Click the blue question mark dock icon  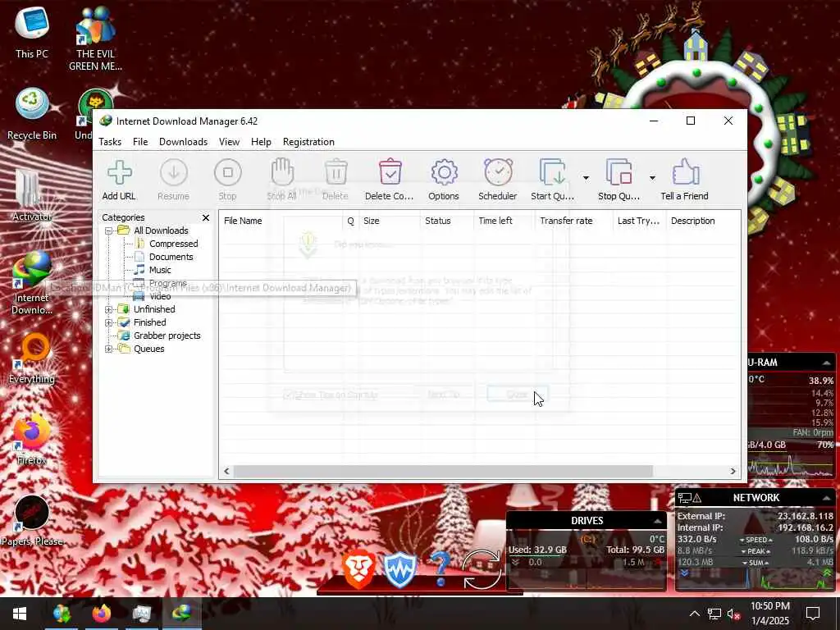(441, 569)
